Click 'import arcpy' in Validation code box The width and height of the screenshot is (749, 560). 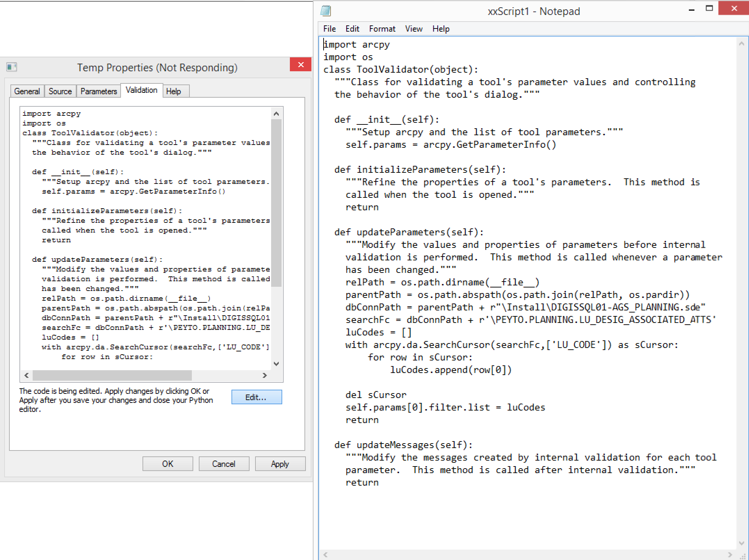[51, 114]
